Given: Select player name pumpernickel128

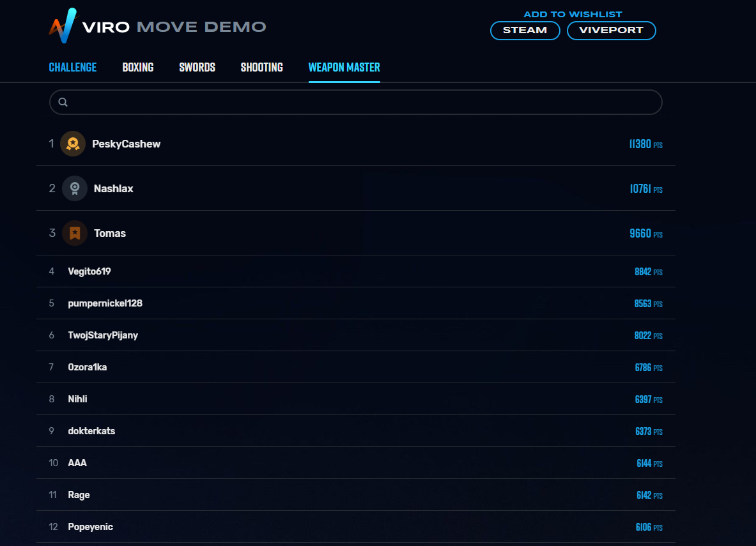Looking at the screenshot, I should tap(105, 303).
